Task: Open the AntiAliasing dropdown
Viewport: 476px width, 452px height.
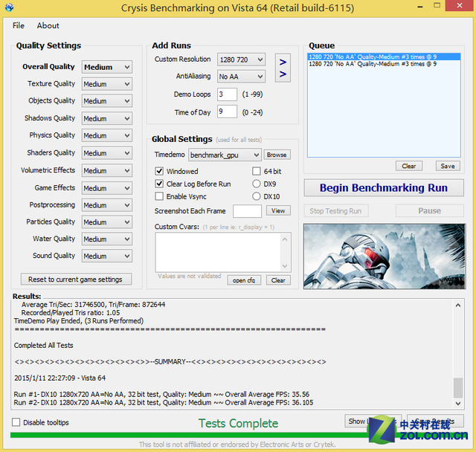Action: coord(241,77)
